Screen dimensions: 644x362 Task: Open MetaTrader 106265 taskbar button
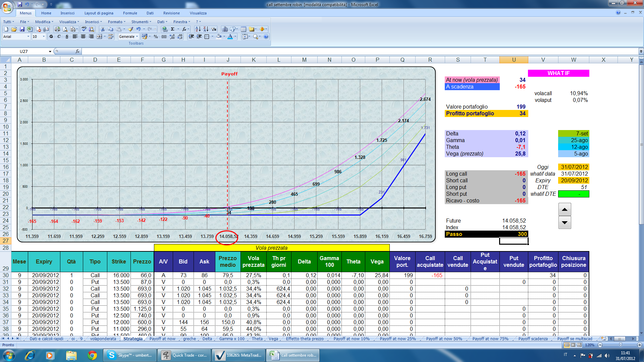(238, 355)
